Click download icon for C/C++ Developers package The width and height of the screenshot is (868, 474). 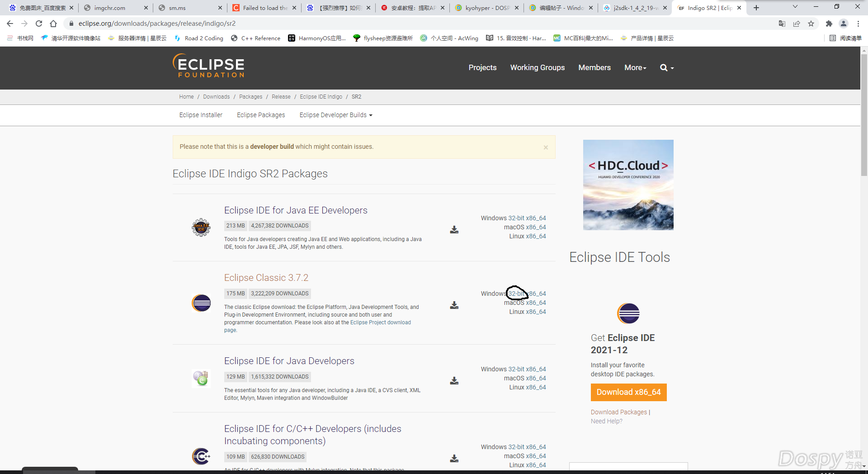(x=454, y=459)
